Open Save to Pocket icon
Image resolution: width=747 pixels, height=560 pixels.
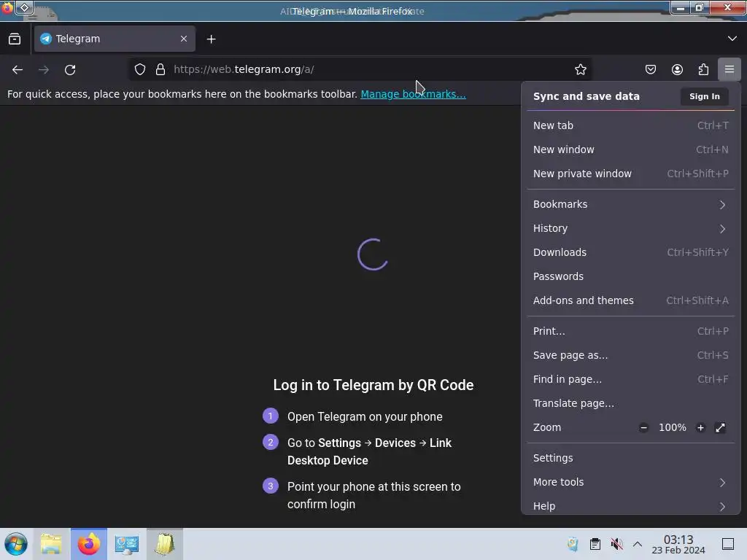pyautogui.click(x=651, y=69)
